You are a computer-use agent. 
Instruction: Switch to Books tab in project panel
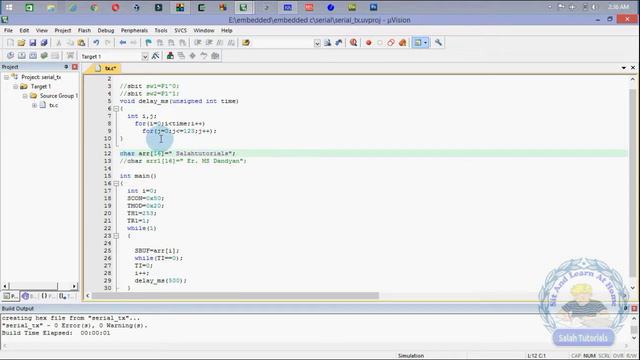29,296
